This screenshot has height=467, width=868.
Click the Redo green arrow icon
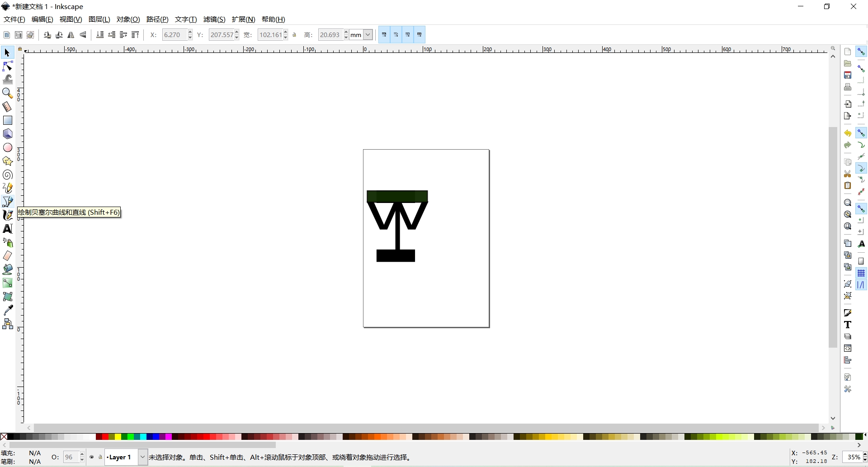click(x=848, y=145)
